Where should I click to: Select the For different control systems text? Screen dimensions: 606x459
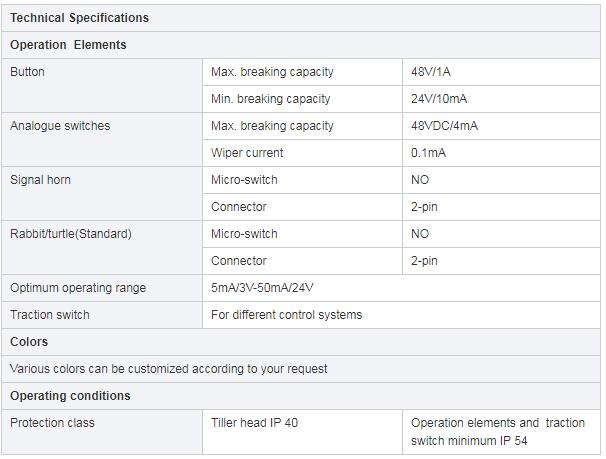click(287, 315)
